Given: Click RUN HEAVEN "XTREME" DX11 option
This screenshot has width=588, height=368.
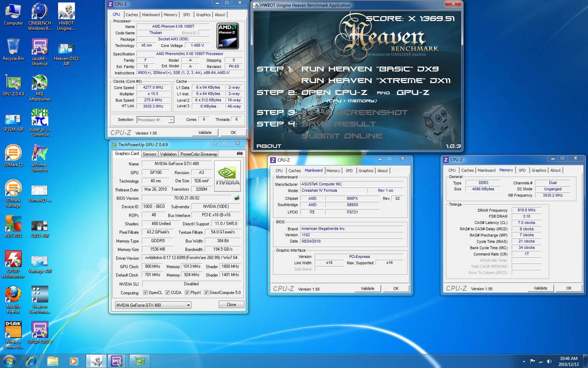Looking at the screenshot, I should (x=376, y=81).
